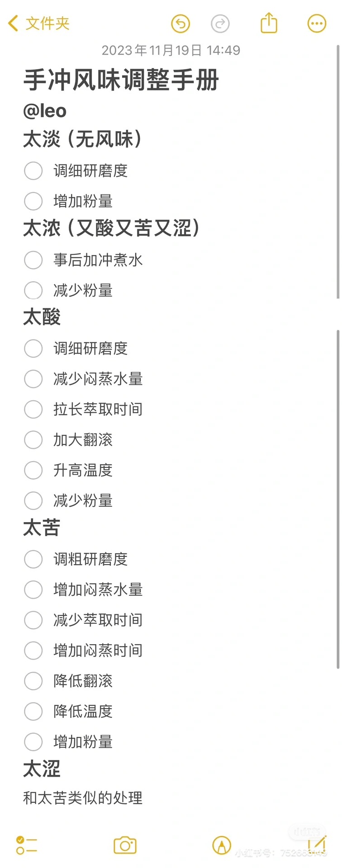Tap the checklist icon in bottom toolbar
Image resolution: width=342 pixels, height=868 pixels.
coord(26,845)
